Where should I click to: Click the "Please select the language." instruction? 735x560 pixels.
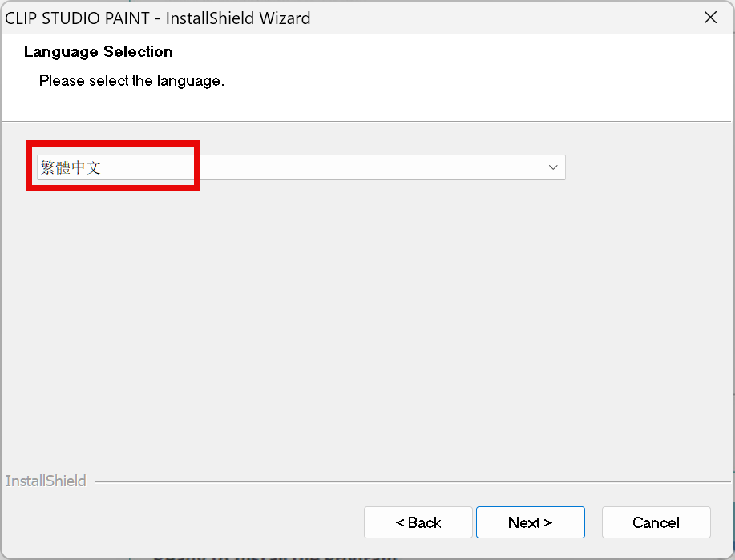click(x=131, y=81)
